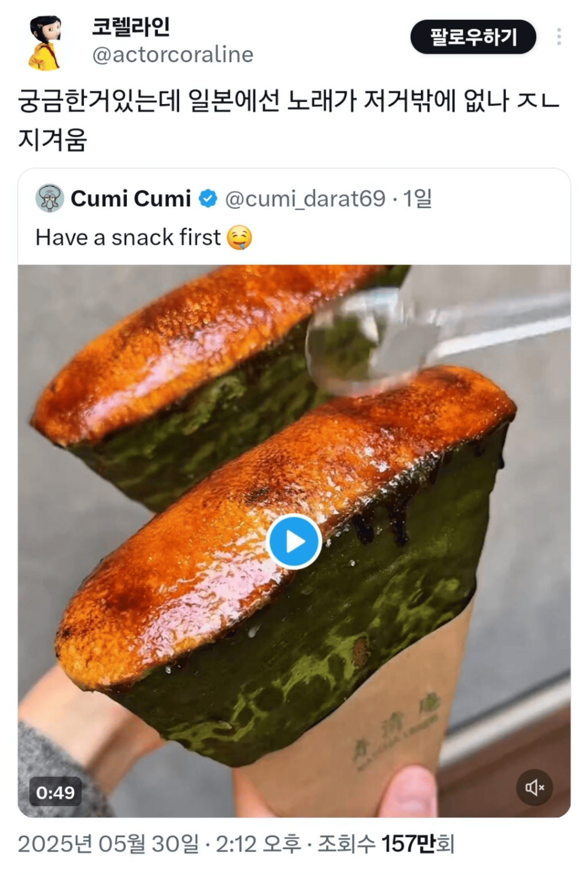588x875 pixels.
Task: Click the 0:49 video duration badge
Action: click(56, 792)
